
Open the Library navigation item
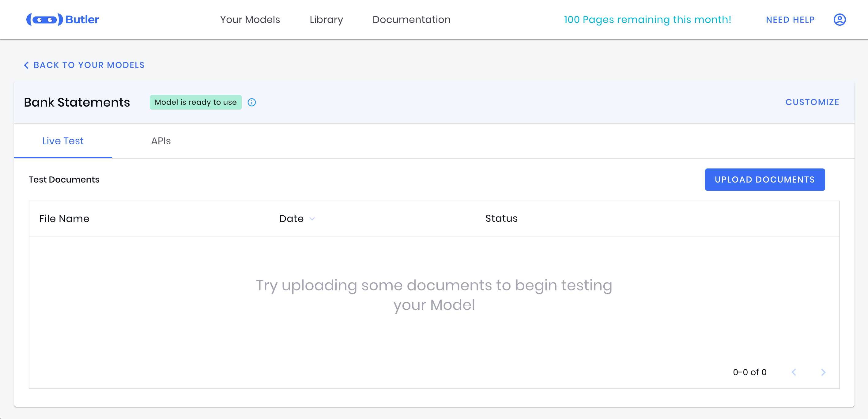point(326,20)
